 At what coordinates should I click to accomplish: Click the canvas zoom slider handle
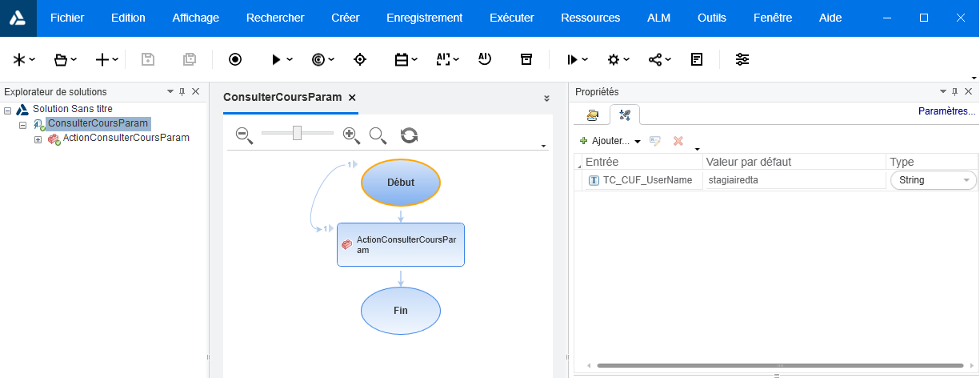tap(297, 133)
